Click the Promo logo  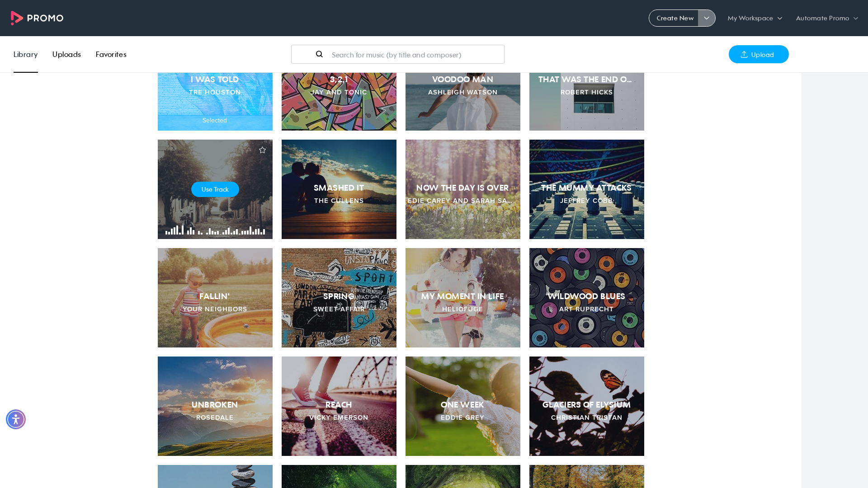coord(37,18)
